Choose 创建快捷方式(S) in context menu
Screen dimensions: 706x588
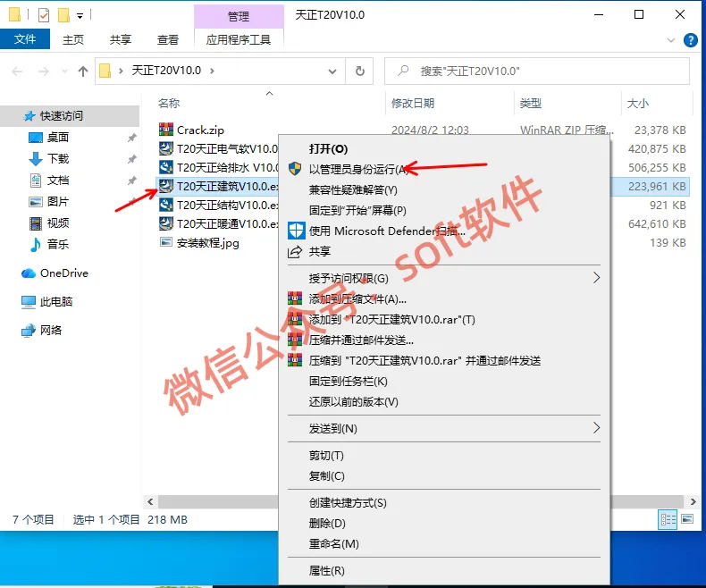coord(444,503)
